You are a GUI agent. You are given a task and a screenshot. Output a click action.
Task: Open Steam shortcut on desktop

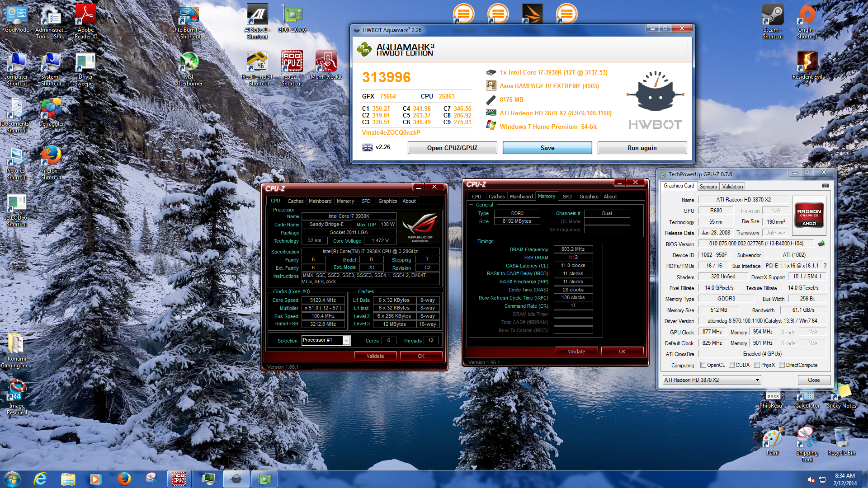pyautogui.click(x=773, y=22)
